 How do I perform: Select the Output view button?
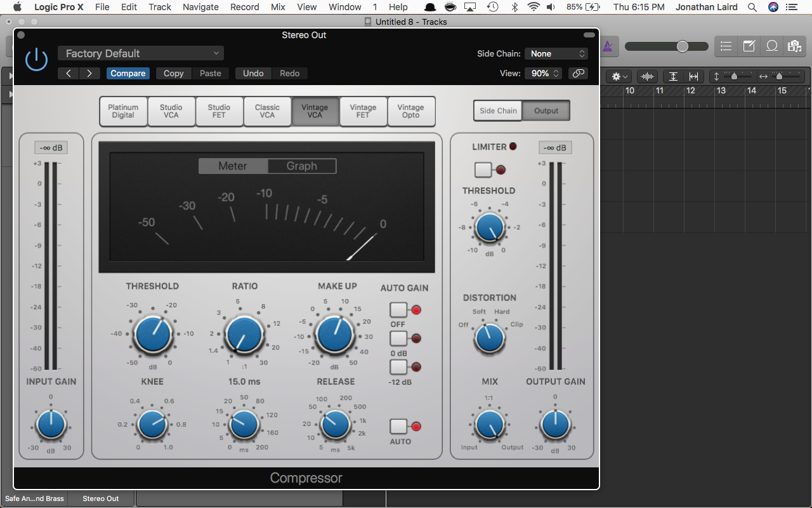click(x=546, y=110)
